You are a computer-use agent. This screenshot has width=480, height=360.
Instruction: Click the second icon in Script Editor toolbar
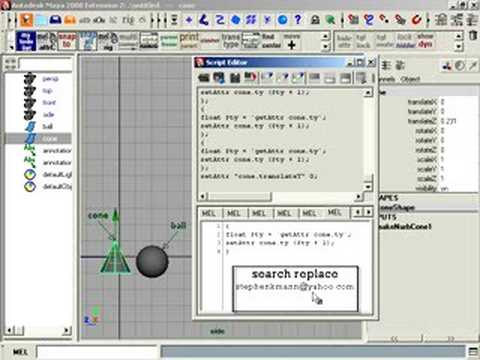[x=219, y=78]
